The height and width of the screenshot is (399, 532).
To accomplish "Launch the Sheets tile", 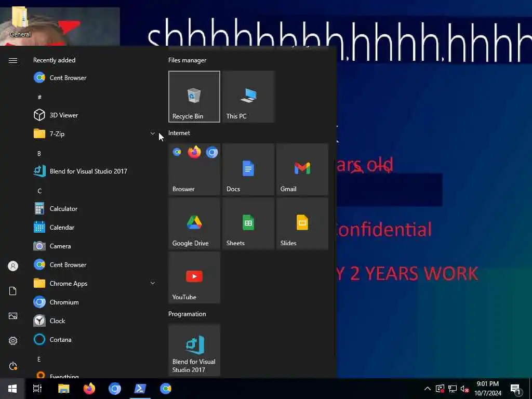I will pyautogui.click(x=248, y=223).
